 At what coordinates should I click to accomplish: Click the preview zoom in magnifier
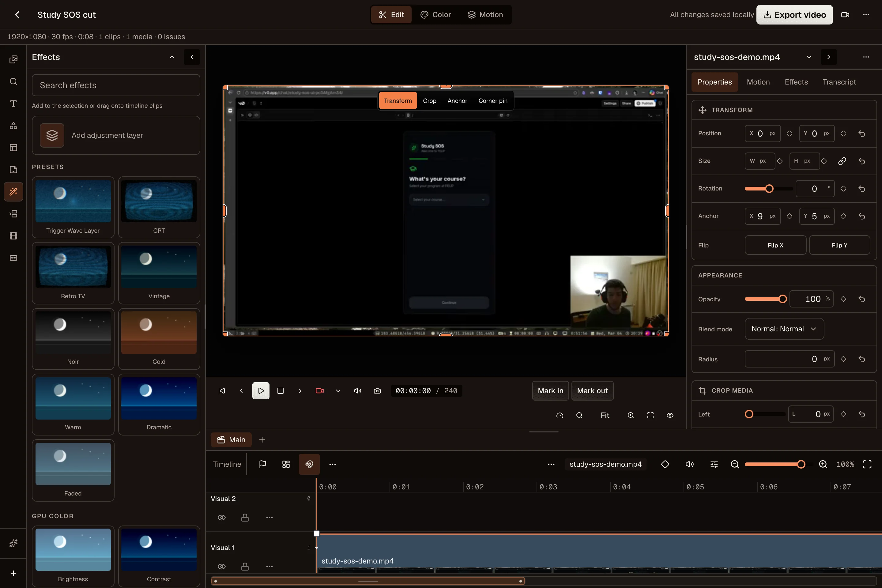point(631,415)
